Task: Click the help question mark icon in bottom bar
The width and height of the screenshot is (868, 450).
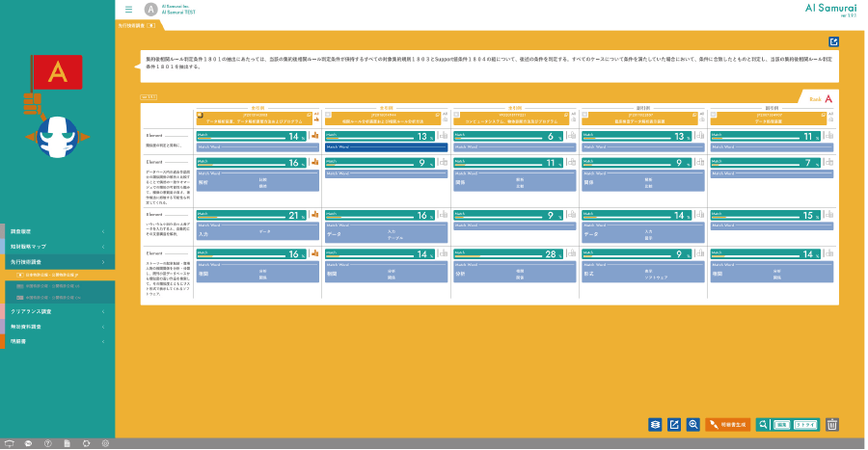Action: [x=47, y=443]
